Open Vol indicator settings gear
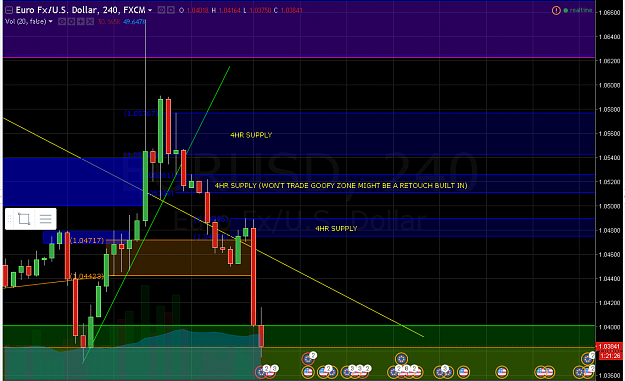 click(71, 22)
